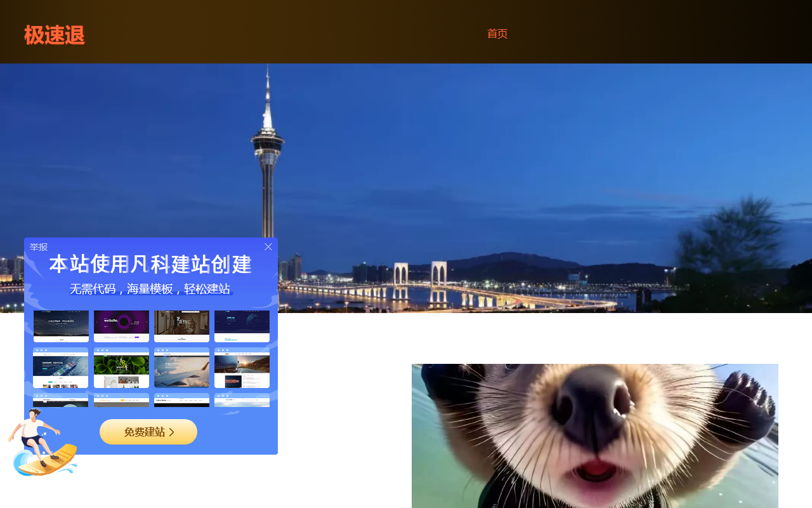Viewport: 812px width, 508px height.
Task: Open the airplane wing template thumbnail
Action: coord(181,368)
